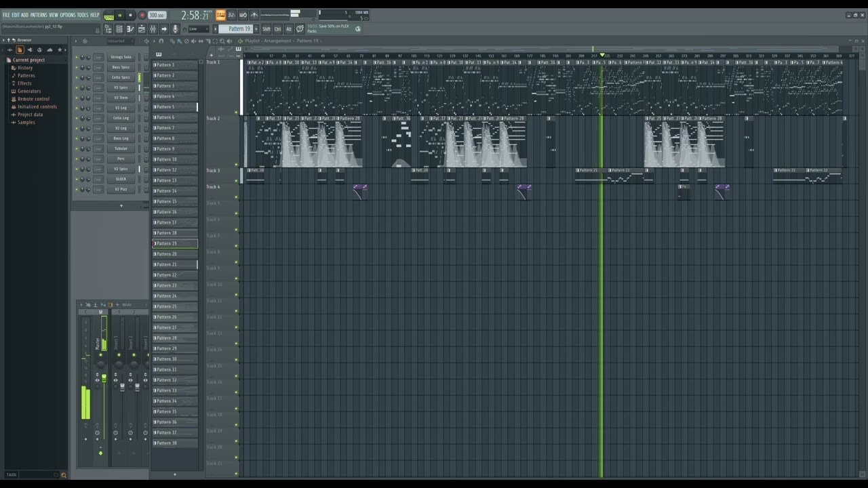Click the Master mixer track volume fader
This screenshot has height=488, width=868.
coord(104,378)
